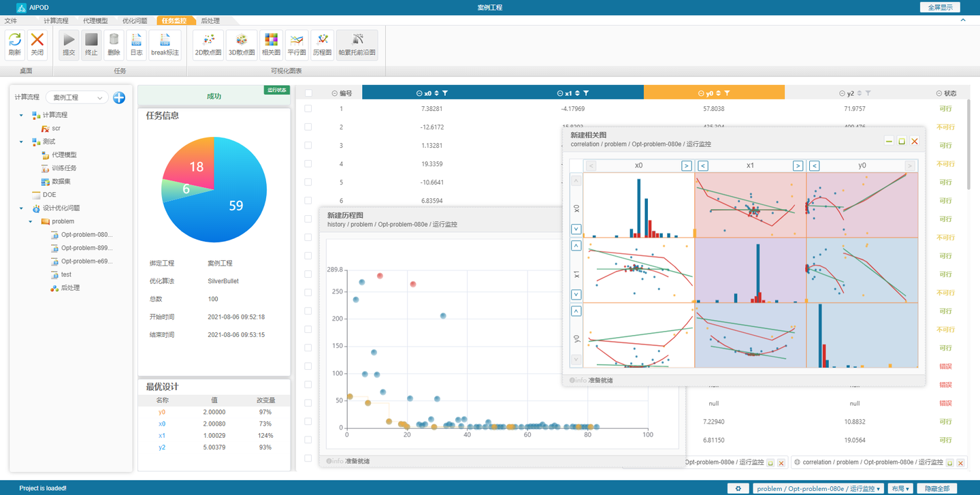Toggle the select-all header checkbox

pos(308,93)
